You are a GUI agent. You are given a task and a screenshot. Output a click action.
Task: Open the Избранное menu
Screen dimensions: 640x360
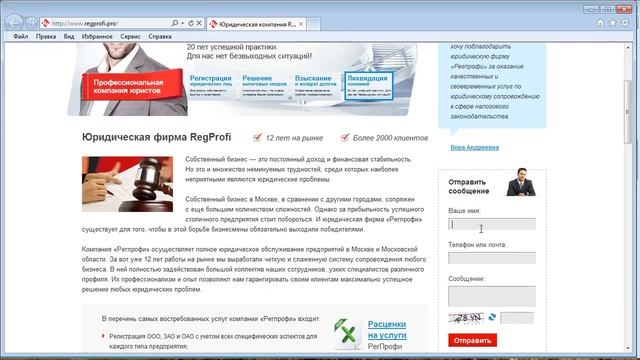click(97, 36)
